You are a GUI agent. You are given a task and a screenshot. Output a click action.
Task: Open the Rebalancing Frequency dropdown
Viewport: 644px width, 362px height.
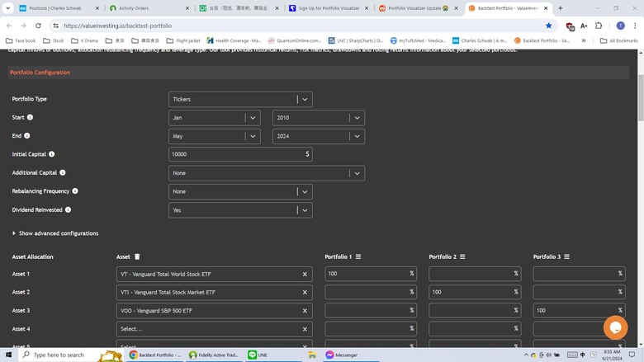(x=240, y=191)
